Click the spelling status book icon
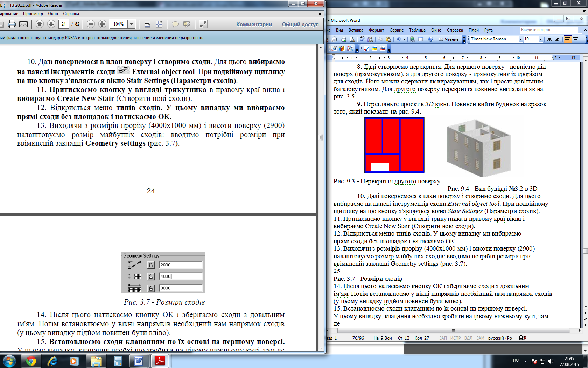588x368 pixels. point(523,338)
